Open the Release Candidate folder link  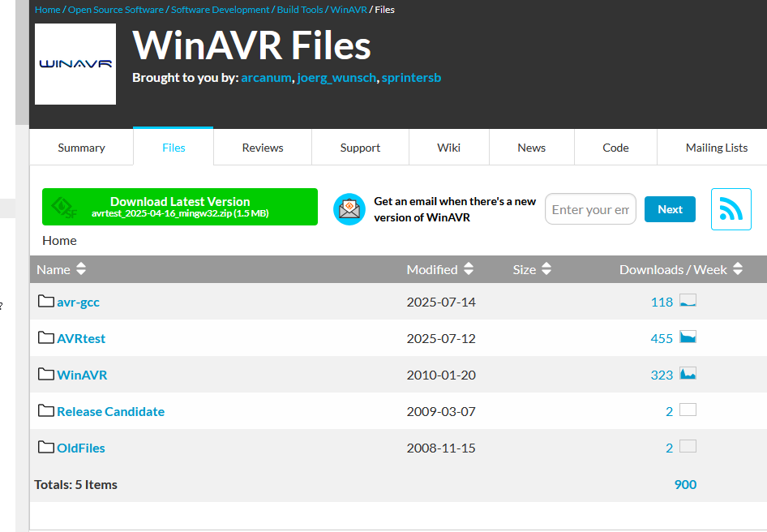tap(110, 412)
